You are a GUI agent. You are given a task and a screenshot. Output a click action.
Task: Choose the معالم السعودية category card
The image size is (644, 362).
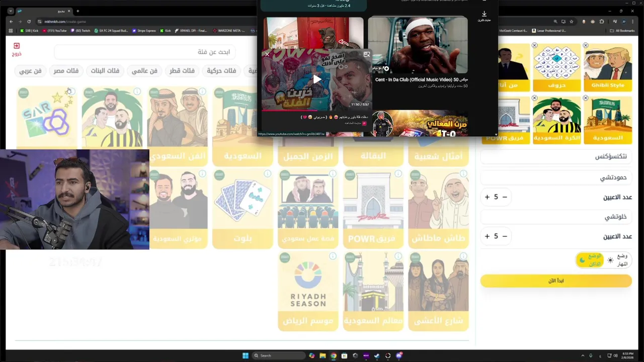point(373,291)
